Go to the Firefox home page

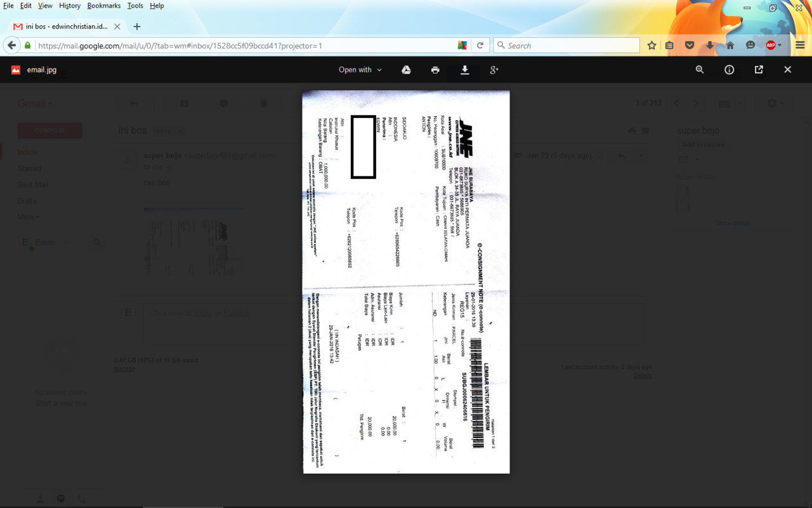point(730,46)
